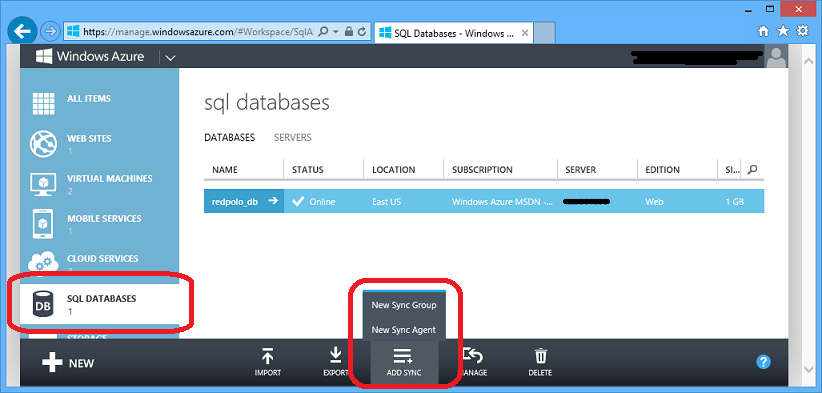Choose New Sync Agent menu entry
Image resolution: width=822 pixels, height=393 pixels.
(404, 330)
